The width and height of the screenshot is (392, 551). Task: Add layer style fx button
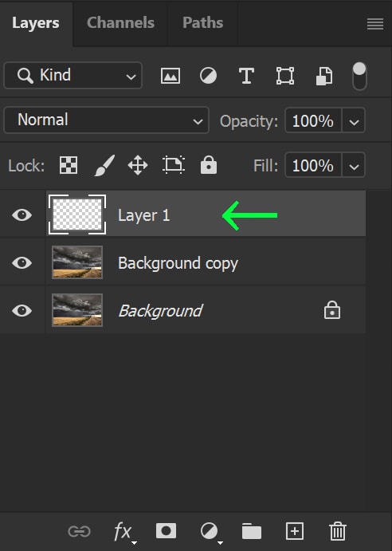[x=124, y=531]
